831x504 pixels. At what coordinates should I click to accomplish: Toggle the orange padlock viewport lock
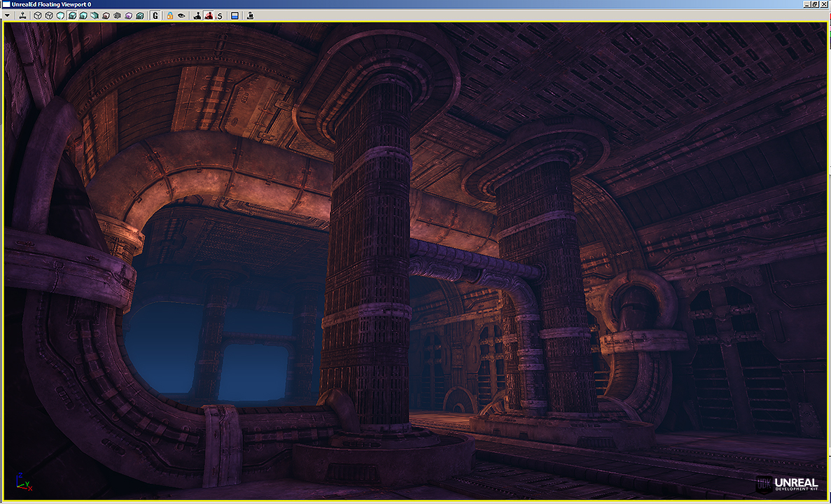170,16
